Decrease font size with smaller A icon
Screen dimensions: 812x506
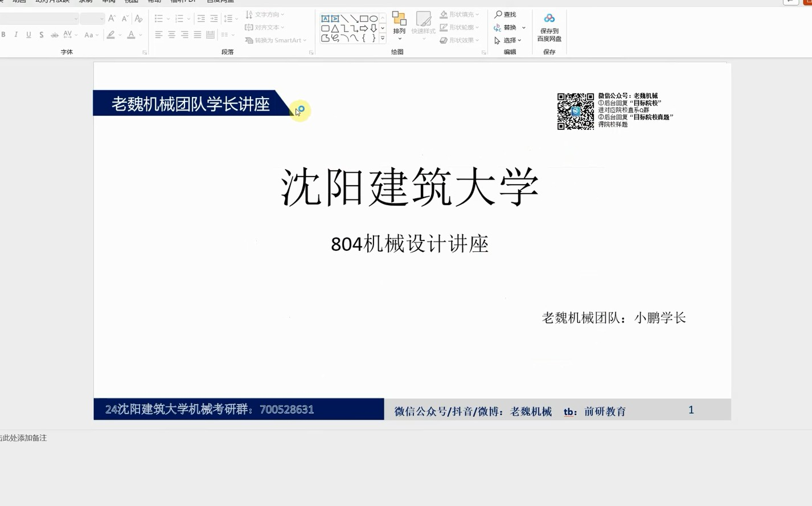(125, 19)
